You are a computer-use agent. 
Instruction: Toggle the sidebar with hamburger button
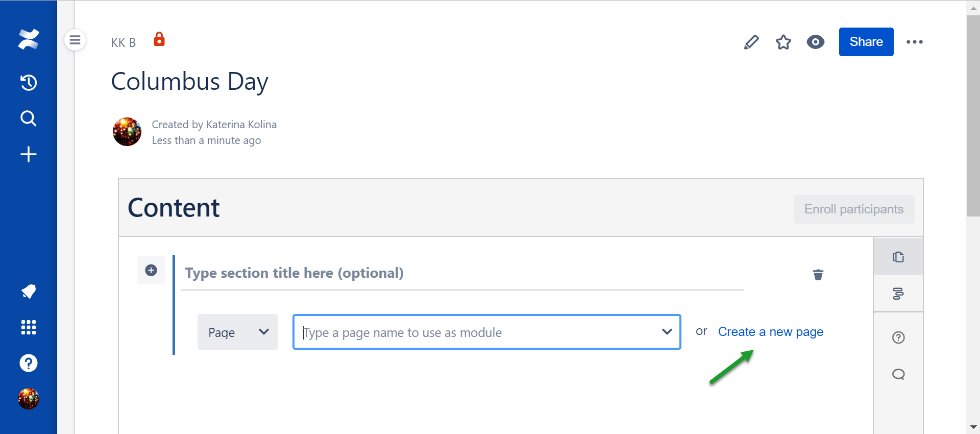click(75, 40)
